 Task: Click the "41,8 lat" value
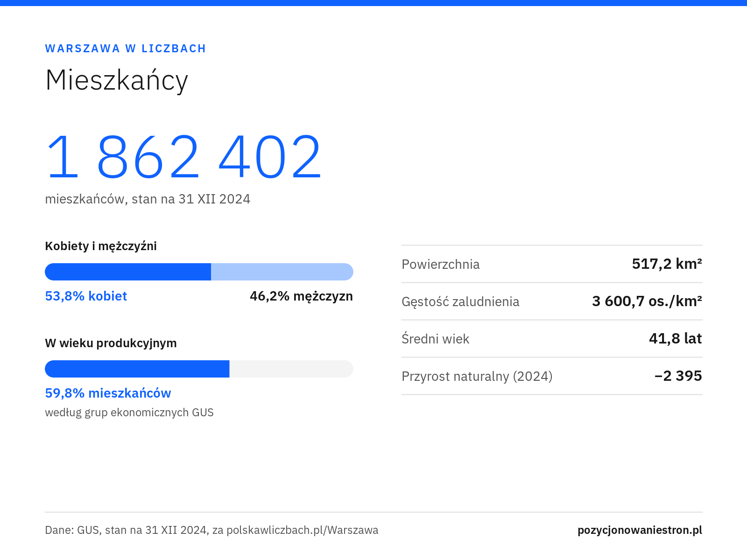pyautogui.click(x=676, y=338)
